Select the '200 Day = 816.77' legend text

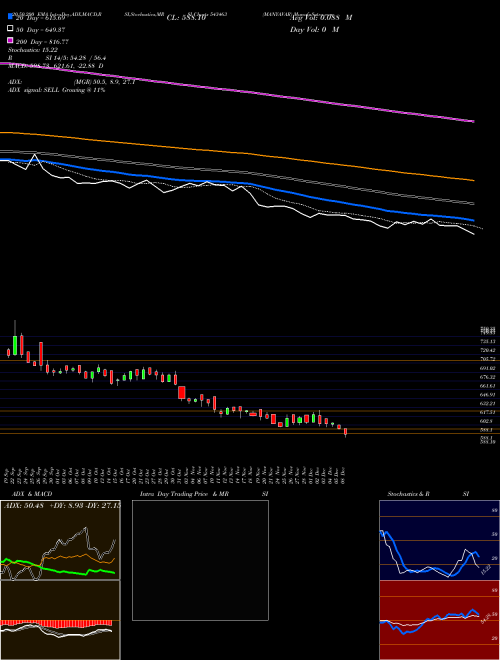coord(42,42)
